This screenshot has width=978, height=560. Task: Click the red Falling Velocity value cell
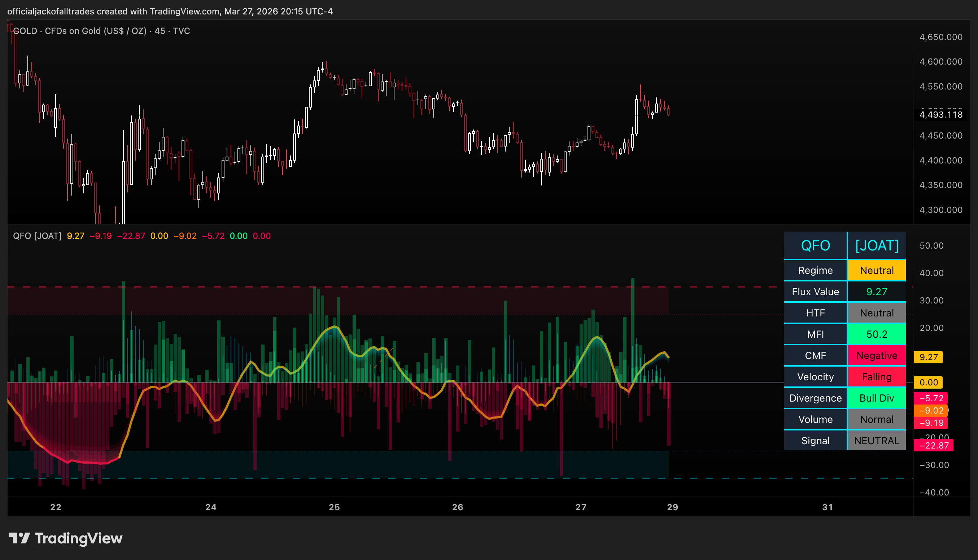click(x=877, y=377)
